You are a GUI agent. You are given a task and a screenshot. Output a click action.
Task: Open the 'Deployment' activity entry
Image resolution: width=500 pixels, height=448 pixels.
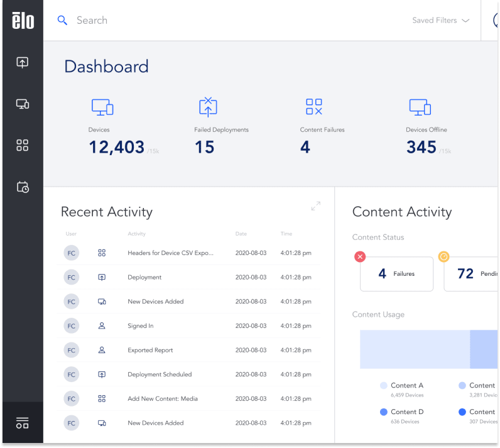coord(144,278)
